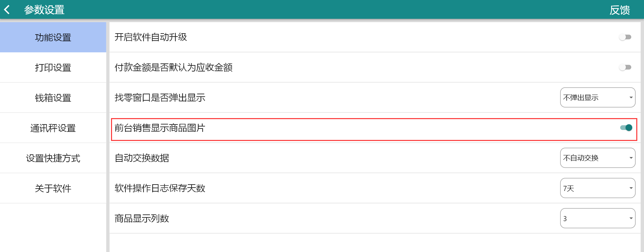The width and height of the screenshot is (644, 252).
Task: Go to the 通讯秤设置 section
Action: click(x=53, y=128)
